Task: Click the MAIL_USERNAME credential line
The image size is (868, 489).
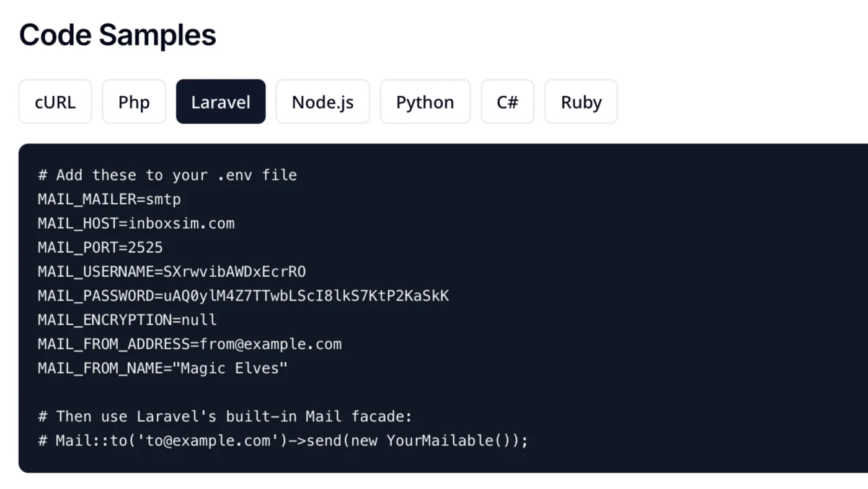Action: (172, 271)
